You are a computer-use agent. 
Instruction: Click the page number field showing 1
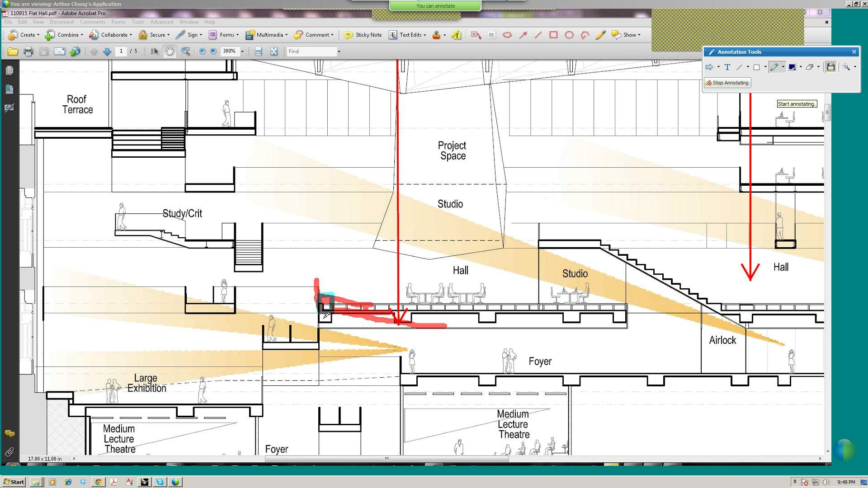(121, 51)
